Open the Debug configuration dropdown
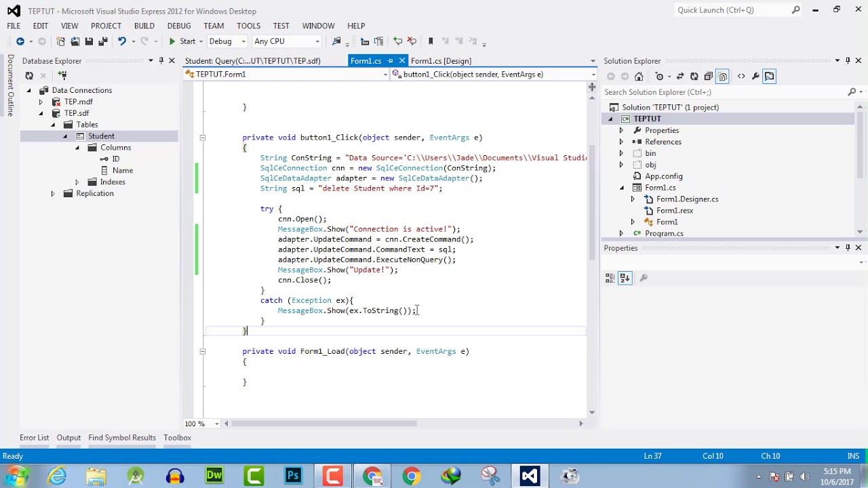This screenshot has width=868, height=488. point(227,41)
